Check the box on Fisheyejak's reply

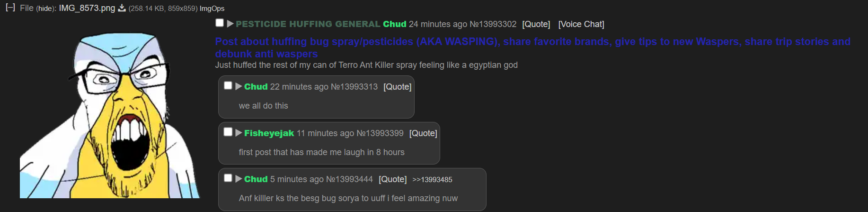pyautogui.click(x=228, y=132)
